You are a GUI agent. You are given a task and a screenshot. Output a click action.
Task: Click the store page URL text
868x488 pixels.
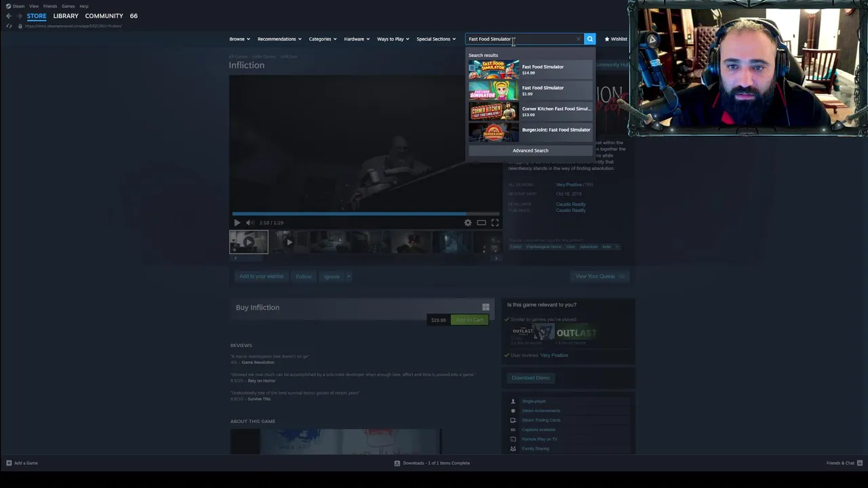click(x=73, y=26)
